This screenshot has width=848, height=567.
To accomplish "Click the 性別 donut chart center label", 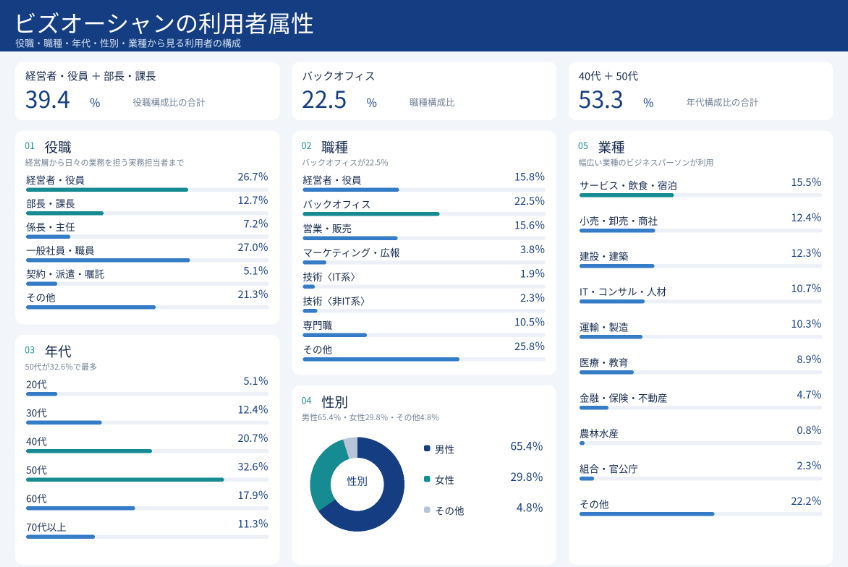I will (x=357, y=481).
